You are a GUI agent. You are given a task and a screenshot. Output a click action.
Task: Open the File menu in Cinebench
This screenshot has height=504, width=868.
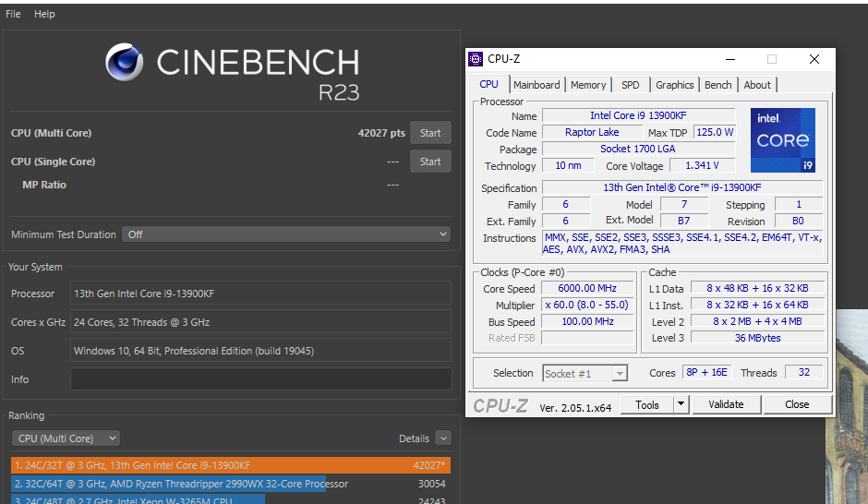coord(13,14)
